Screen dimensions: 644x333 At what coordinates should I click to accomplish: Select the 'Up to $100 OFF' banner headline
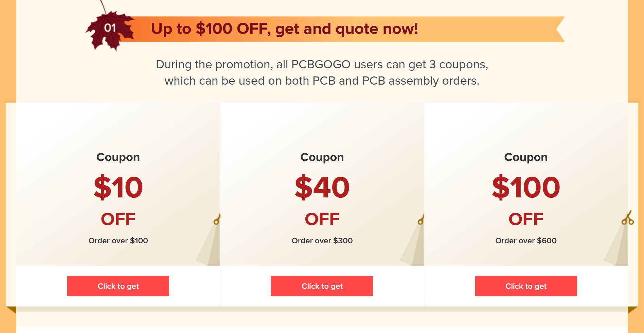click(285, 29)
